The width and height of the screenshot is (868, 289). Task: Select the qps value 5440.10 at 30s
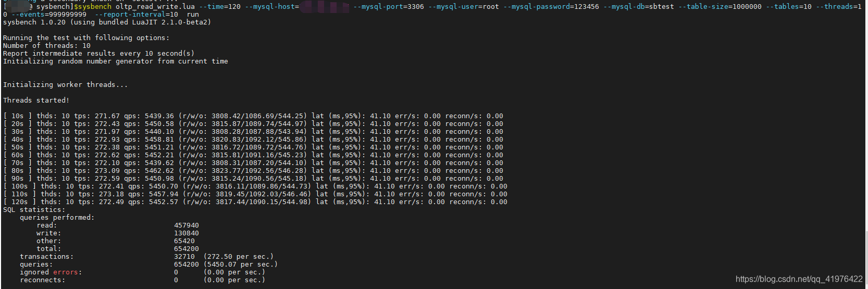[x=159, y=132]
